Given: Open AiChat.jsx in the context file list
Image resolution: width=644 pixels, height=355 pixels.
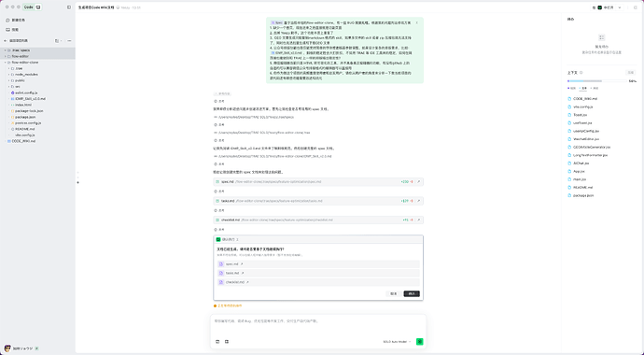Looking at the screenshot, I should [x=579, y=163].
